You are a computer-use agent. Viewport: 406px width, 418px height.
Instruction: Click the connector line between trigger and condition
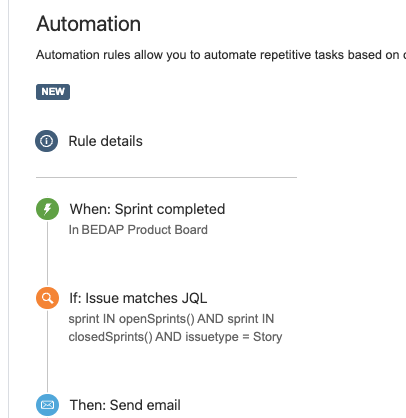(47, 253)
